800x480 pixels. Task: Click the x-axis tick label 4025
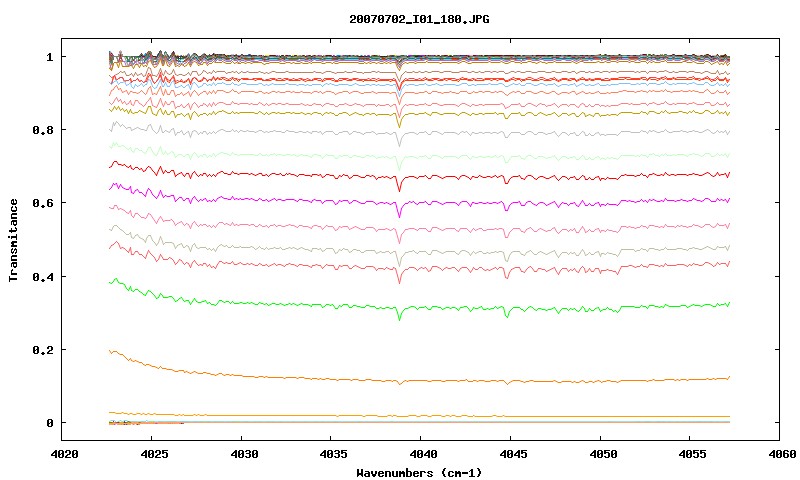click(x=154, y=453)
